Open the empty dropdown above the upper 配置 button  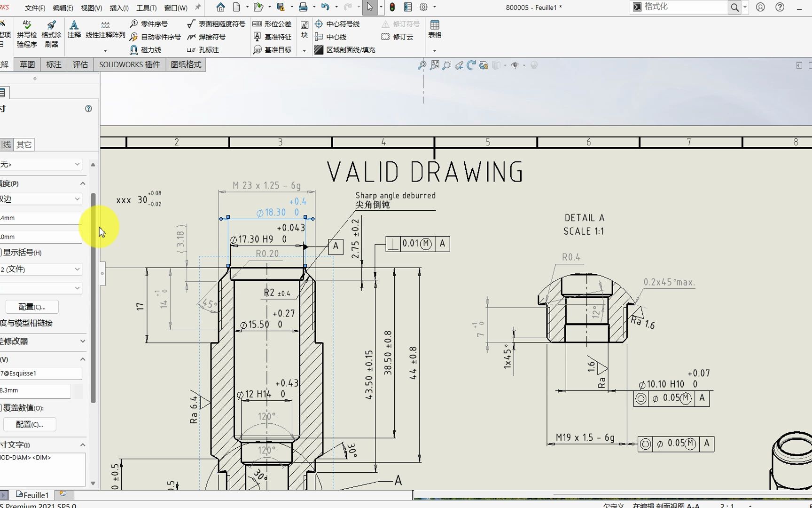pos(41,288)
